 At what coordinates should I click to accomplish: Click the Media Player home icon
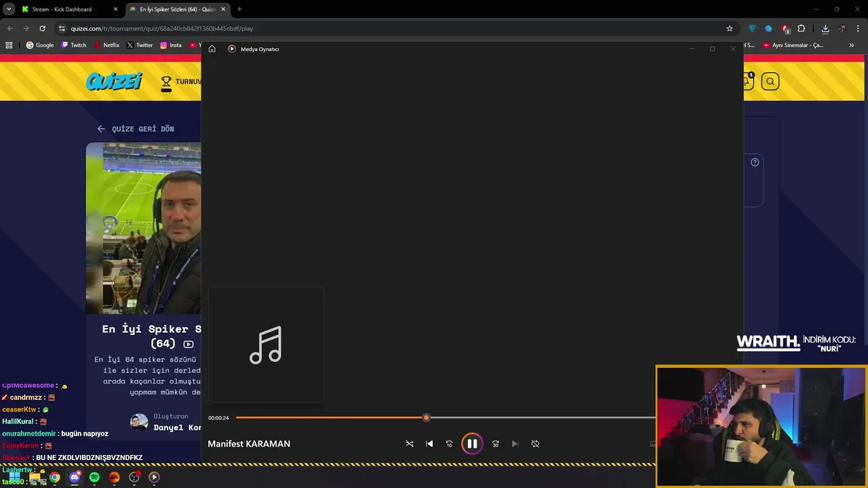pos(212,49)
